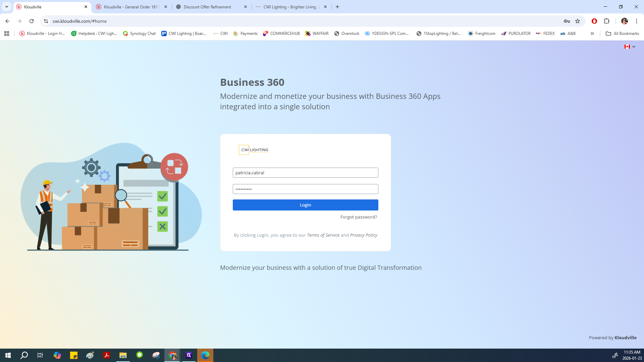This screenshot has height=362, width=644.
Task: Expand the Canadian flag language dropdown
Action: pos(630,47)
